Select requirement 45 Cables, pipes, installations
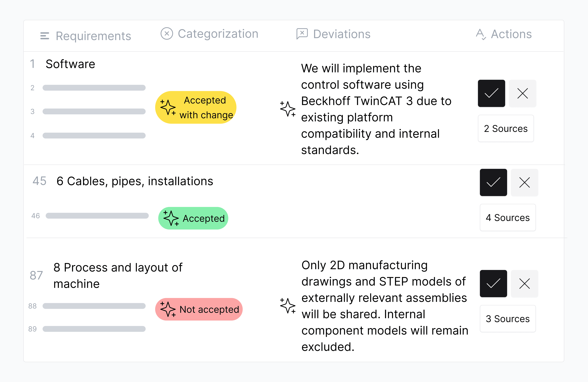 [x=135, y=181]
